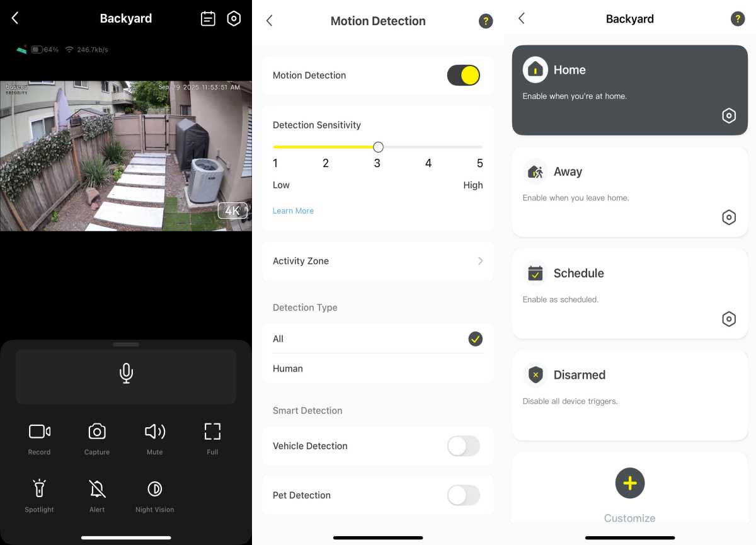Click the Learn More link
The width and height of the screenshot is (756, 545).
[x=293, y=211]
